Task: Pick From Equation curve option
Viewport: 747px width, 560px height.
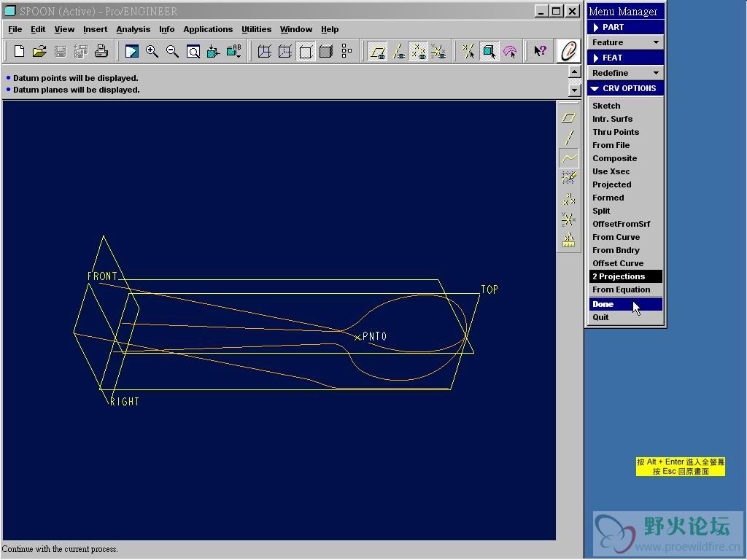Action: click(x=625, y=289)
